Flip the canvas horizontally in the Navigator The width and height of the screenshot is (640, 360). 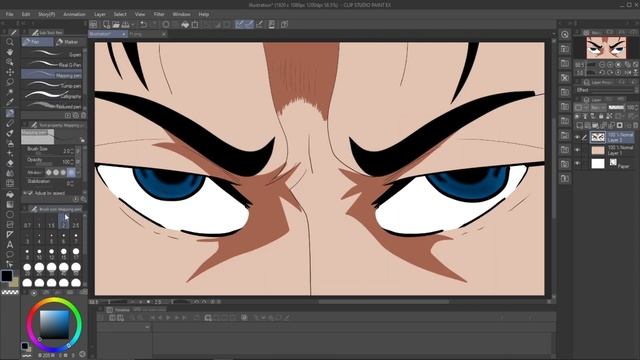[628, 73]
